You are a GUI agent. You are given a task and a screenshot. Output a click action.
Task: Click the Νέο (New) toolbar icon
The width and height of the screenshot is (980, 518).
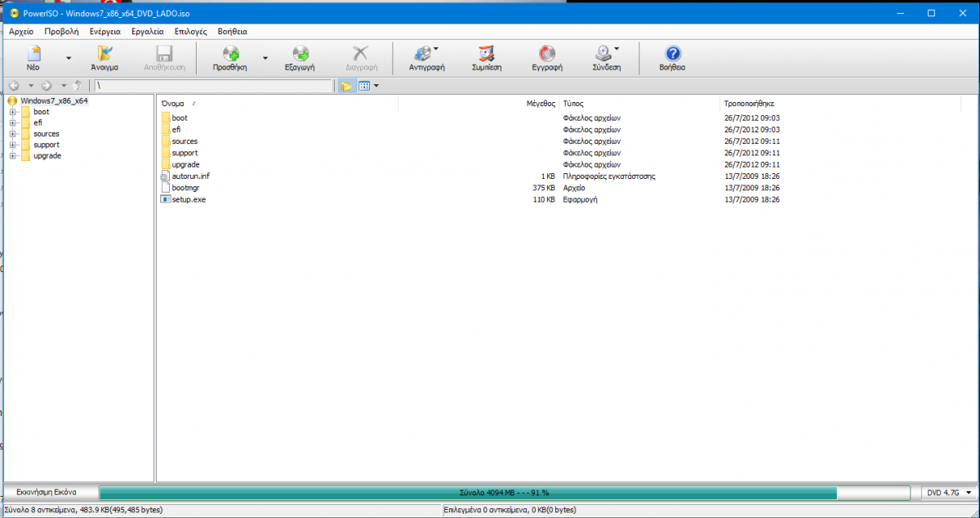coord(33,54)
